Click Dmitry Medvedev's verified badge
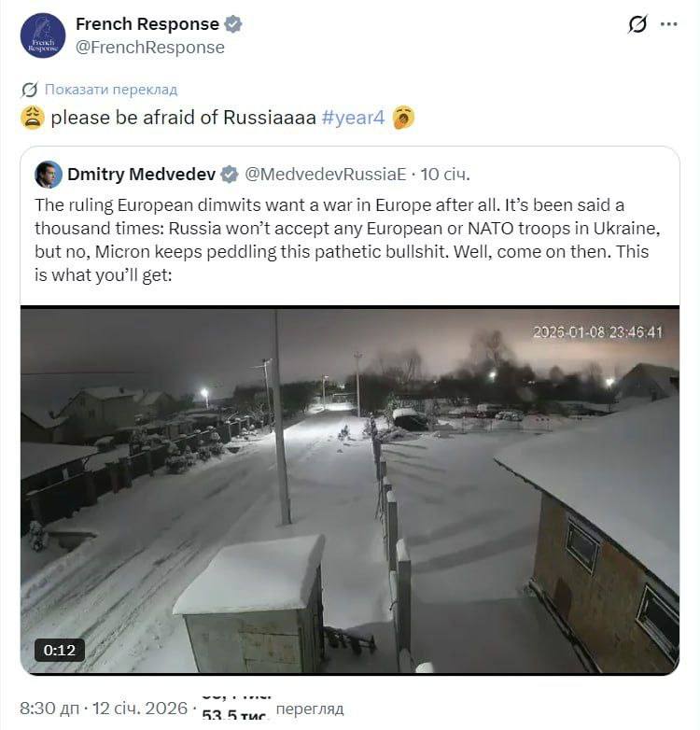 230,175
